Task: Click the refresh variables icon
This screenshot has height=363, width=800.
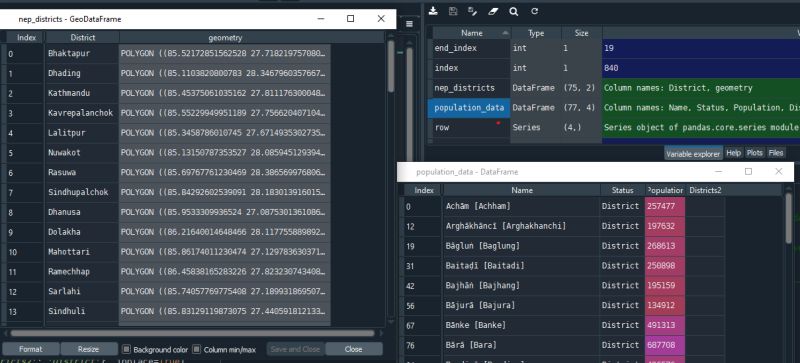Action: tap(534, 11)
